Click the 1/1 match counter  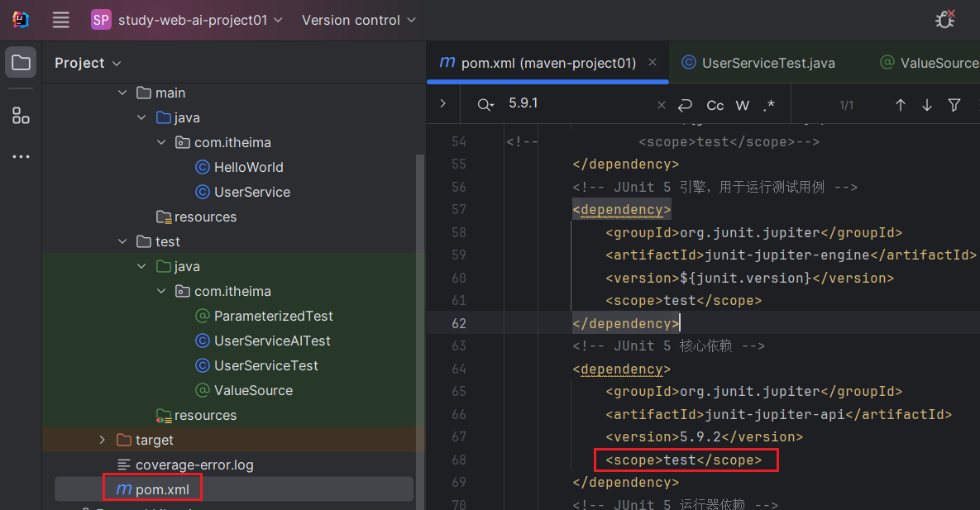pos(846,105)
